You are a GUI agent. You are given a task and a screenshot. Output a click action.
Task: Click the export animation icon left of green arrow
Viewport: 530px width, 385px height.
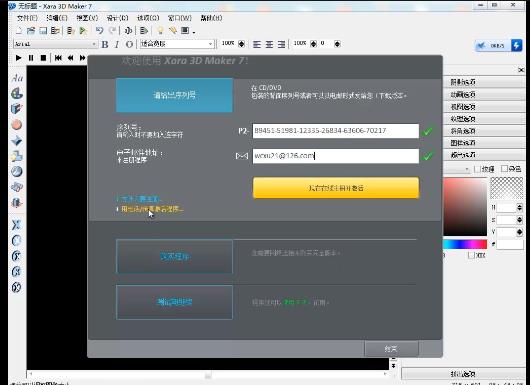pyautogui.click(x=71, y=31)
